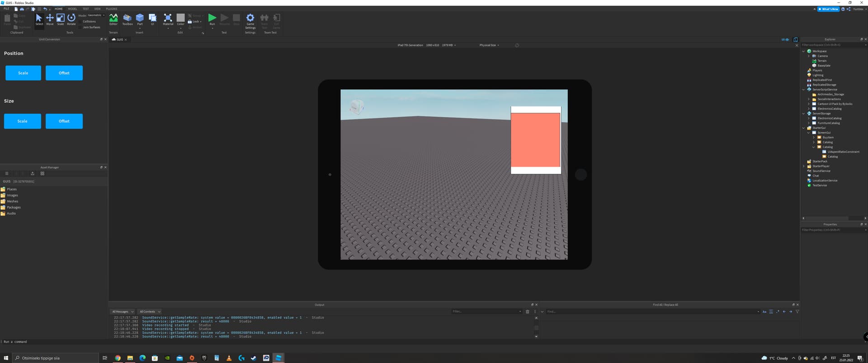Click the Size Scale button
Image resolution: width=868 pixels, height=363 pixels.
23,121
